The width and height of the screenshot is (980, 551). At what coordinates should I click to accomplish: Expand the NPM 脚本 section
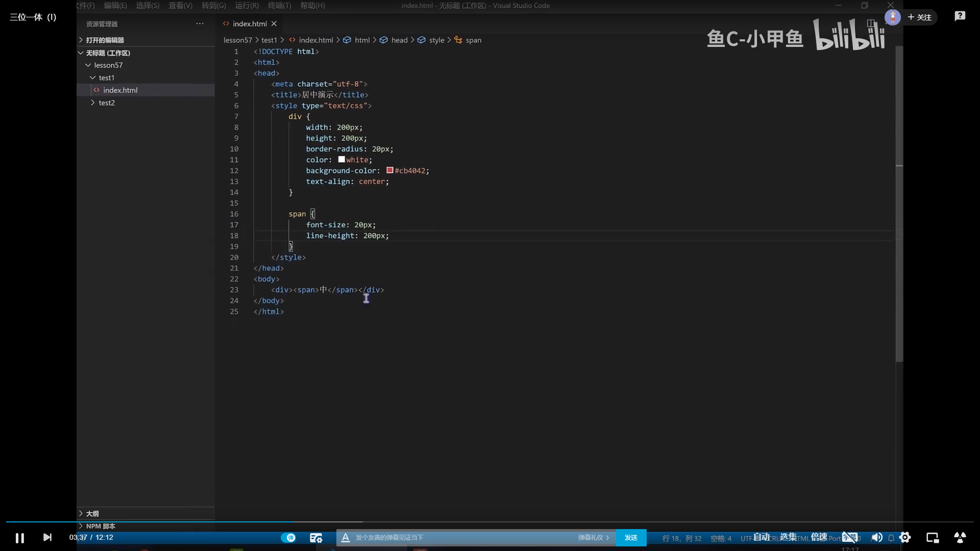[100, 526]
